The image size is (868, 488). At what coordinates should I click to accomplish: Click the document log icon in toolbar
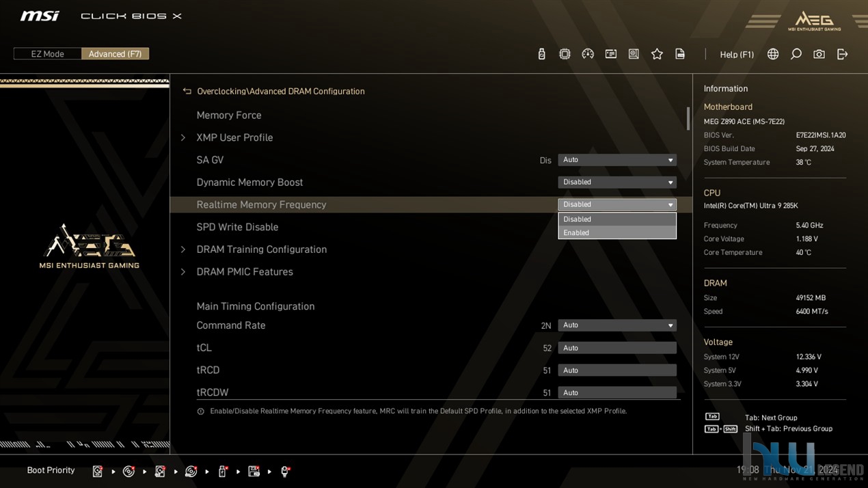(x=680, y=54)
